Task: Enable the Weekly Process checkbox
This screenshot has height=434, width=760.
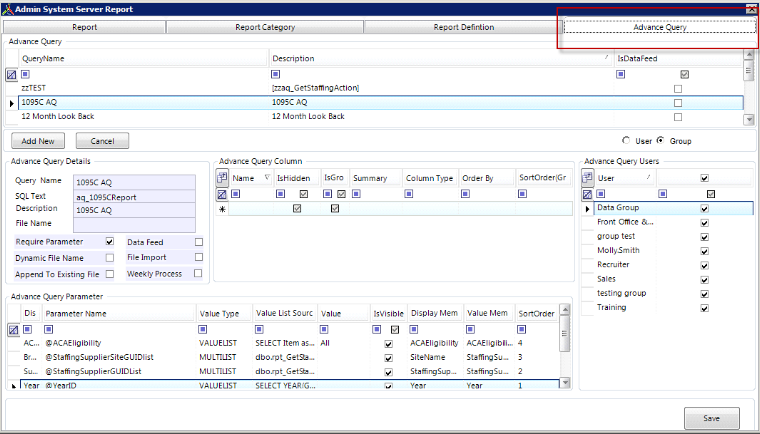Action: (x=198, y=273)
